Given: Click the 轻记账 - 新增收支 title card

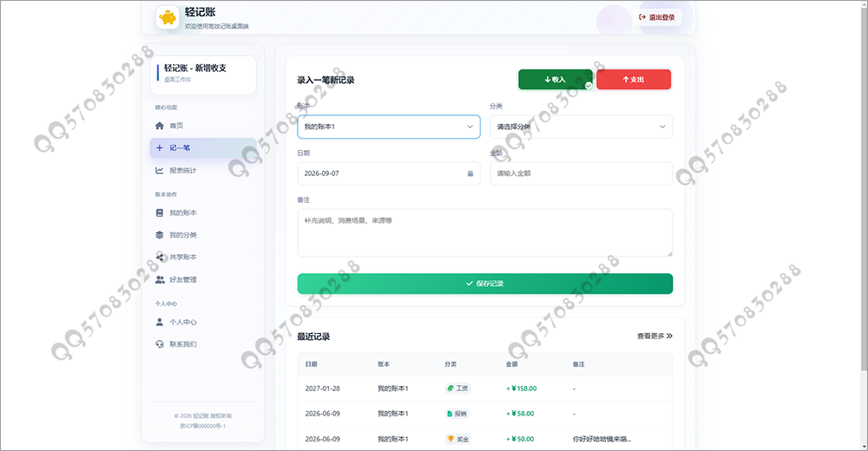Looking at the screenshot, I should [202, 75].
